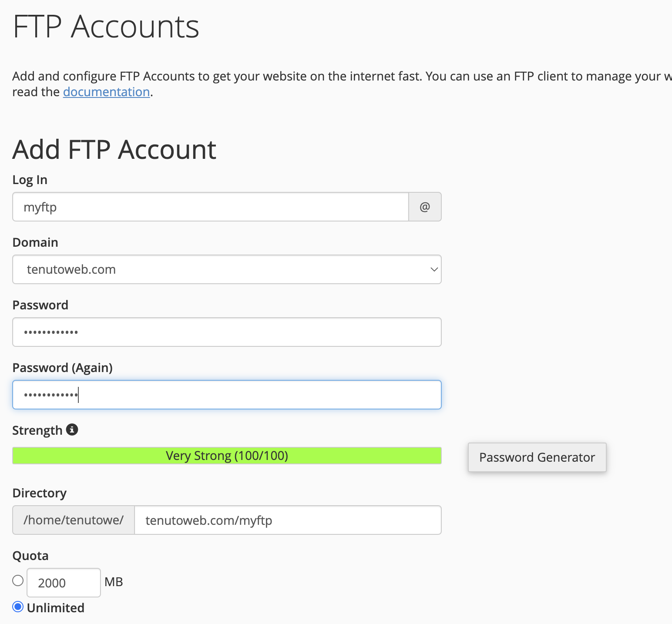672x624 pixels.
Task: Click the Strength info icon
Action: click(x=72, y=429)
